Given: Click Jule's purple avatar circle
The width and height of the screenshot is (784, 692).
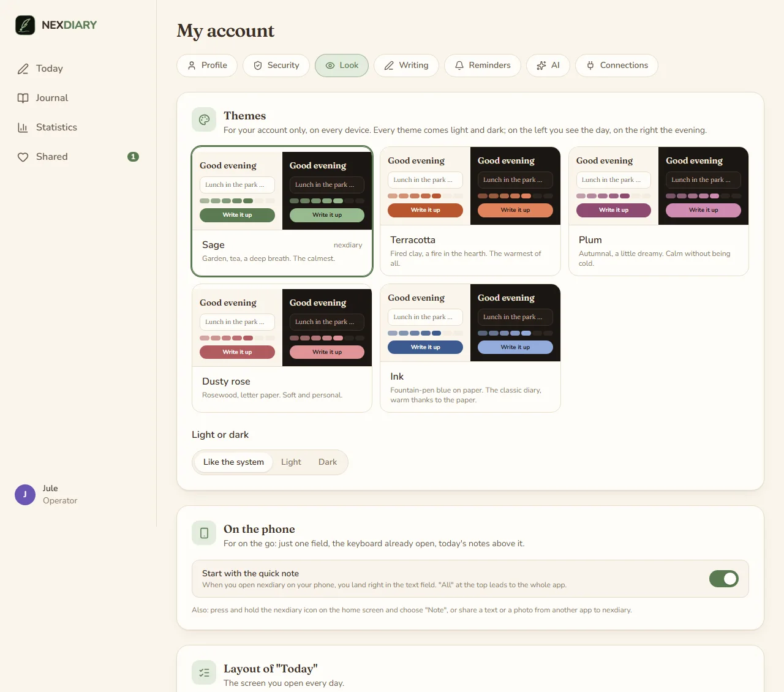Looking at the screenshot, I should click(x=25, y=495).
